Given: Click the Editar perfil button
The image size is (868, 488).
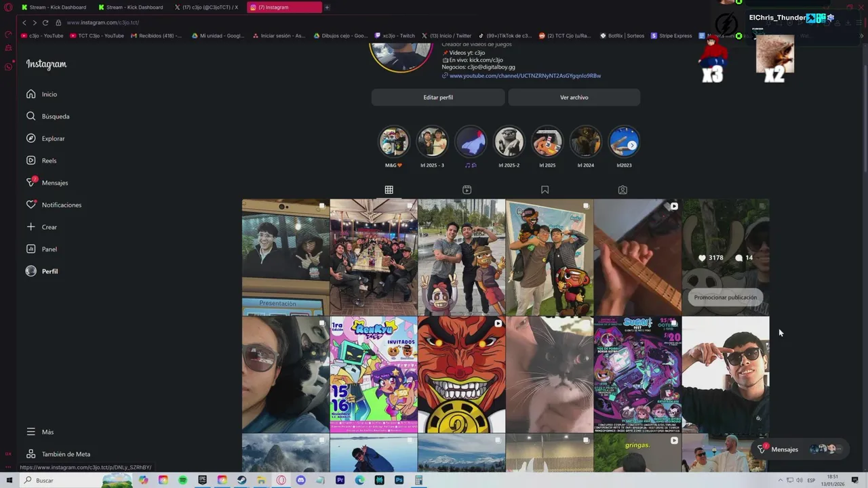Looking at the screenshot, I should 438,98.
